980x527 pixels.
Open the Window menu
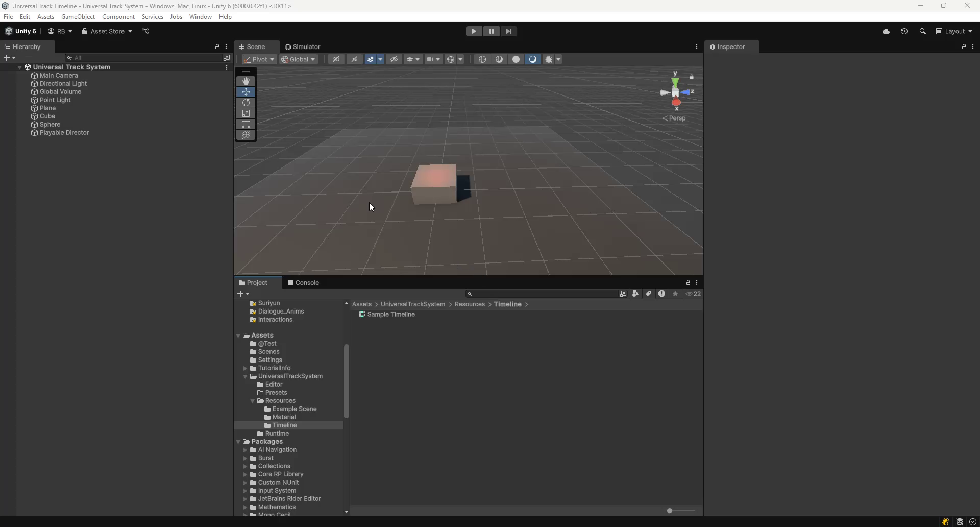pyautogui.click(x=201, y=17)
